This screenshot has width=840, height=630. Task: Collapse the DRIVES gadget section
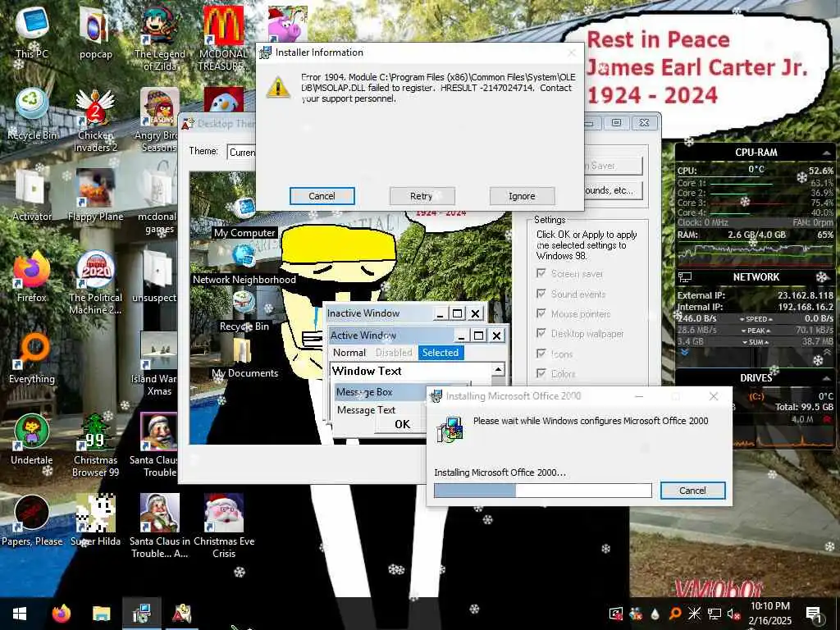point(826,378)
